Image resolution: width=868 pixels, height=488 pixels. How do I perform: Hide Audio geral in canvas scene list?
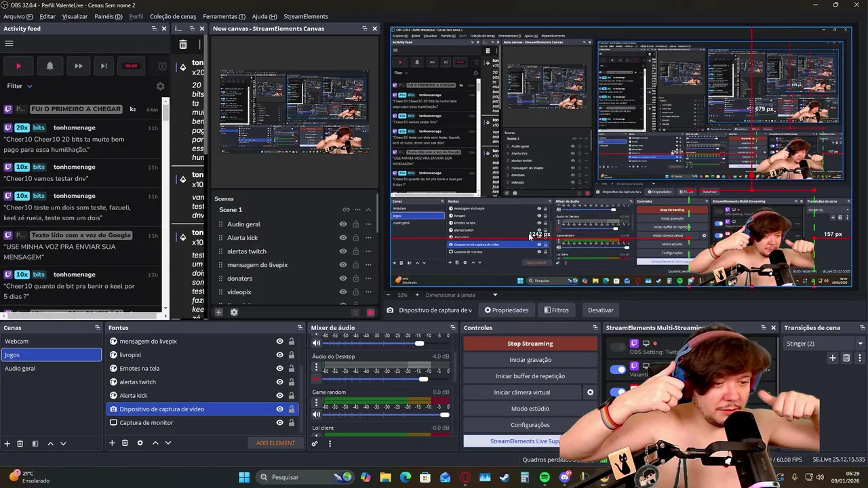(343, 224)
